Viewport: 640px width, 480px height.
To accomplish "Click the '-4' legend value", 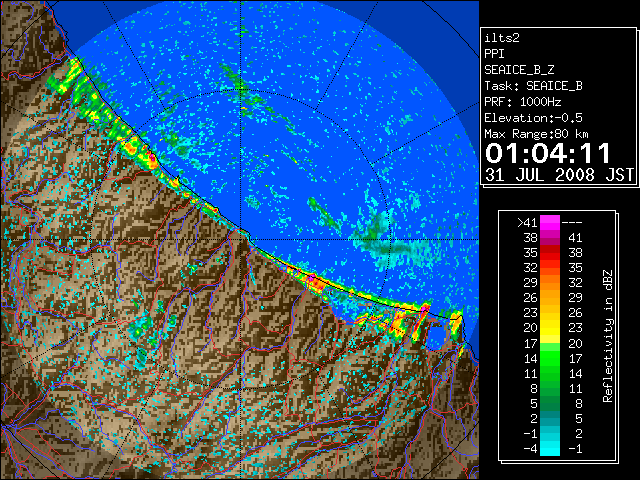I will click(530, 449).
